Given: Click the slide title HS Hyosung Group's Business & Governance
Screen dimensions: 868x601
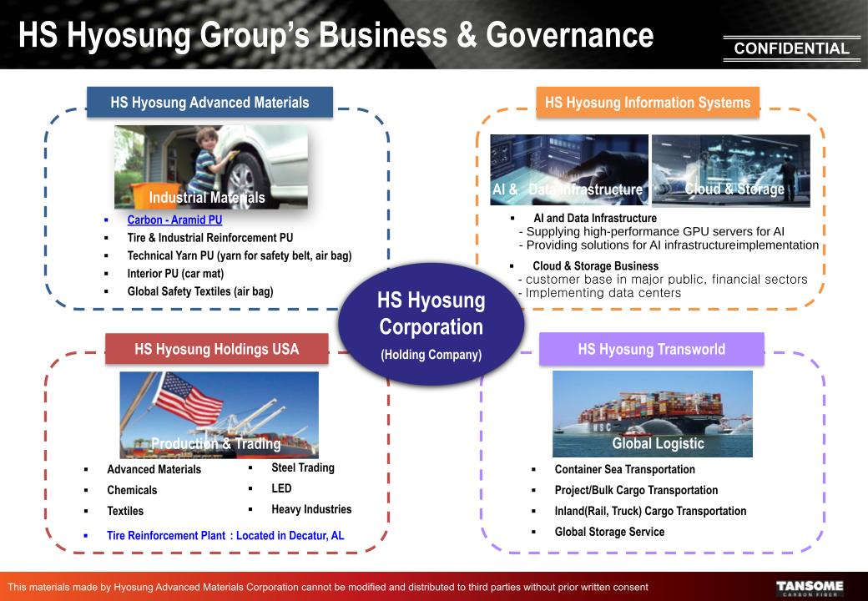Looking at the screenshot, I should tap(336, 35).
